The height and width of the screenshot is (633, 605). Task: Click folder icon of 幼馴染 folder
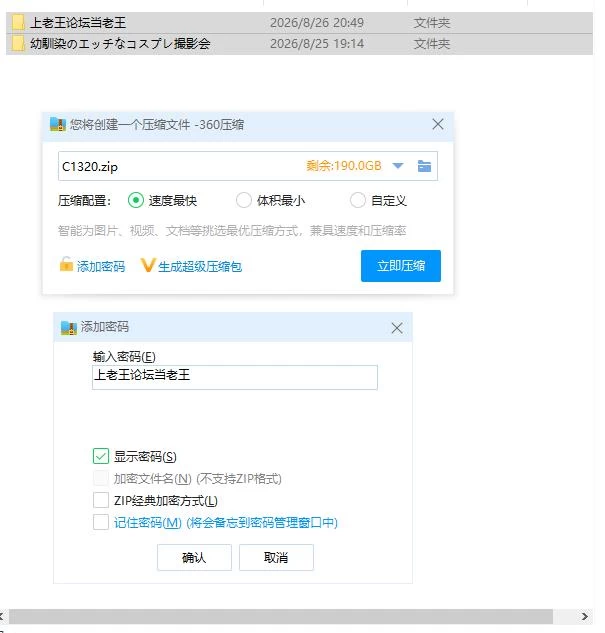[x=18, y=44]
